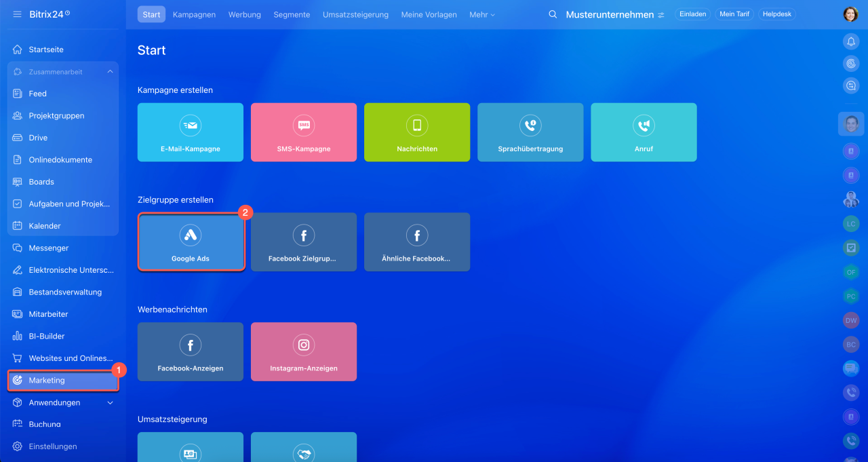Select the Instagram-Anzeigen tile
This screenshot has width=868, height=462.
304,351
